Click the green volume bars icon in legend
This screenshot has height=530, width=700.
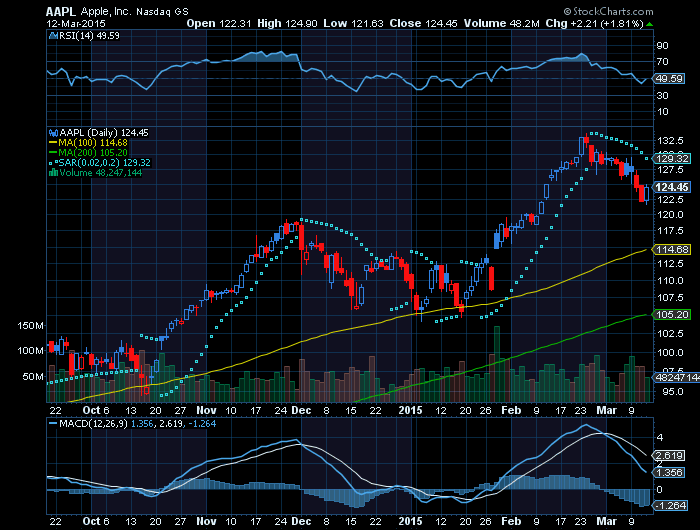[54, 172]
